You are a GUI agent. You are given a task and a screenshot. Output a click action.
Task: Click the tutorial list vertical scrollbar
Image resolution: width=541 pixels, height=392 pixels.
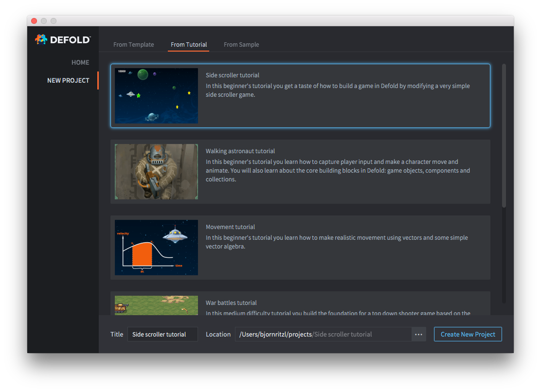point(504,136)
